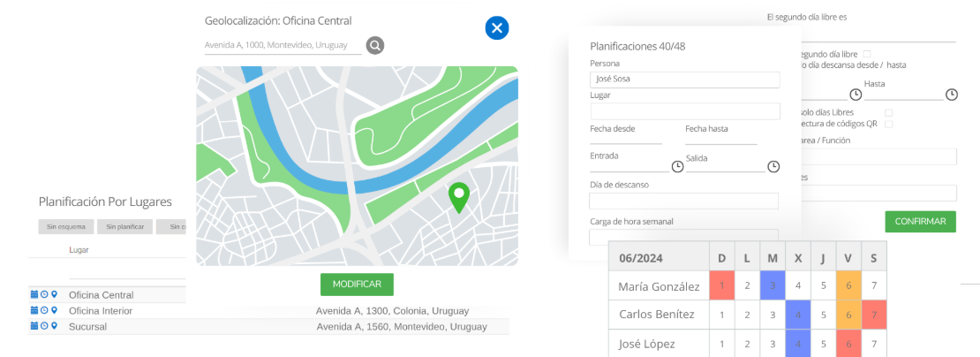Click clock icon for Oficina Interior row
The width and height of the screenshot is (980, 357).
(x=44, y=310)
